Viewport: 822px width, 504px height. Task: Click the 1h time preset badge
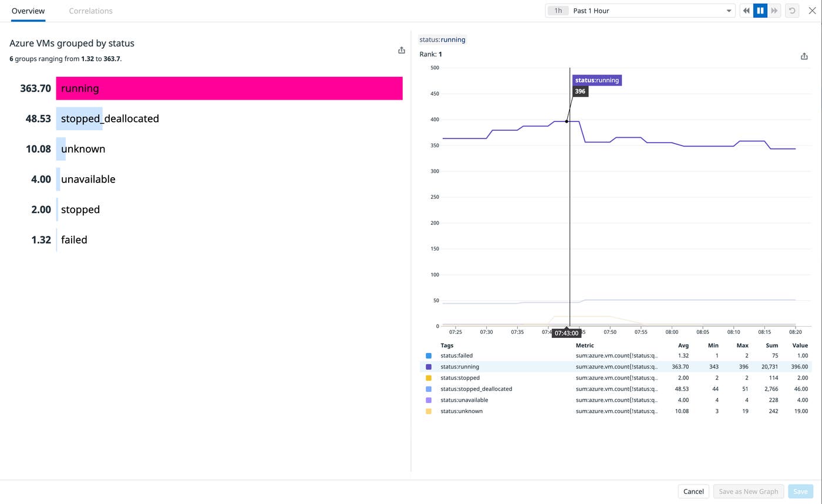click(557, 10)
